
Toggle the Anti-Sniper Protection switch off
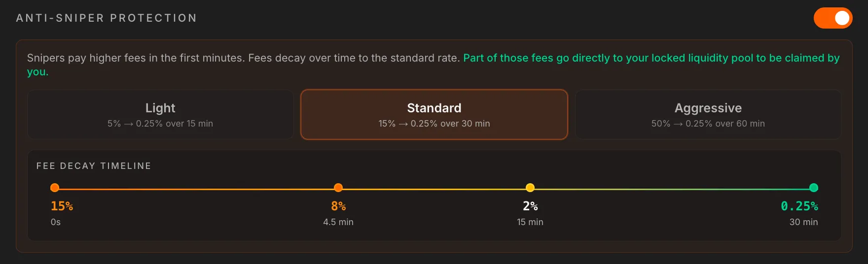pos(832,18)
